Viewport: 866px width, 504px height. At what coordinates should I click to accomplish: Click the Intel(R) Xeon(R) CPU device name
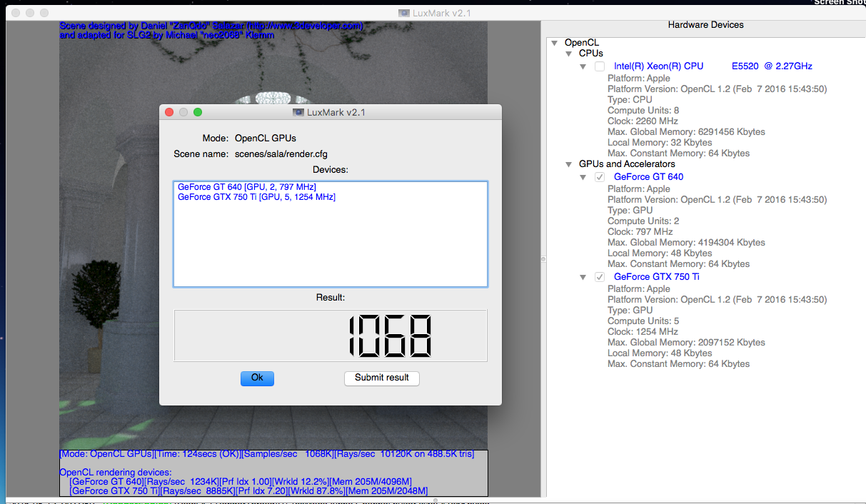713,66
